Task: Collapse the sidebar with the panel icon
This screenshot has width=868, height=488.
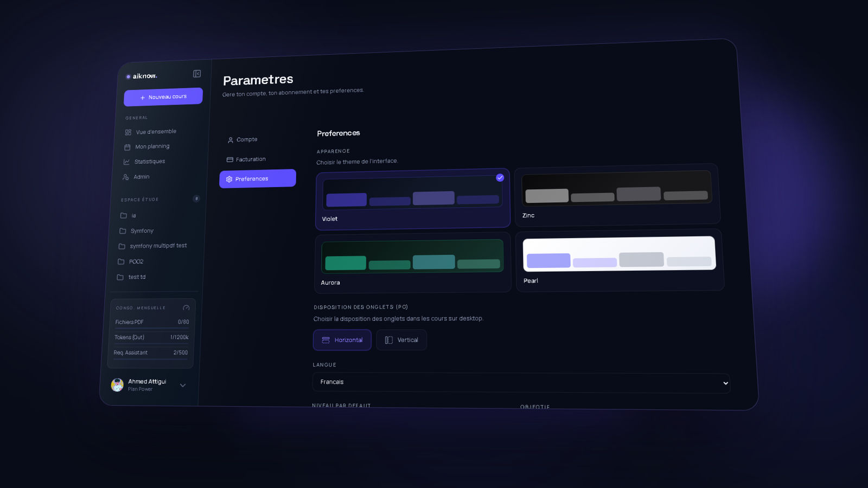Action: [197, 74]
